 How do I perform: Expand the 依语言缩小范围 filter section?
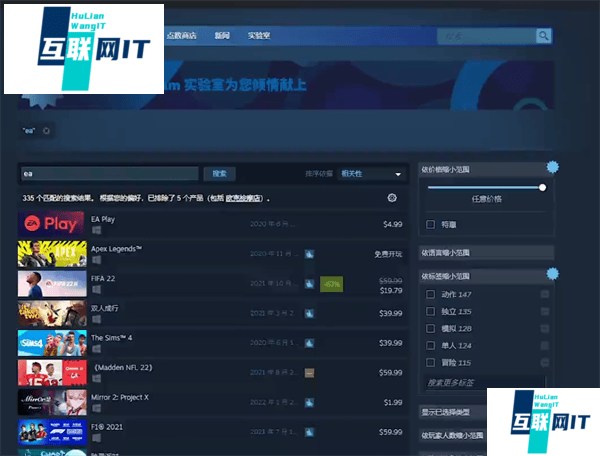pos(485,252)
